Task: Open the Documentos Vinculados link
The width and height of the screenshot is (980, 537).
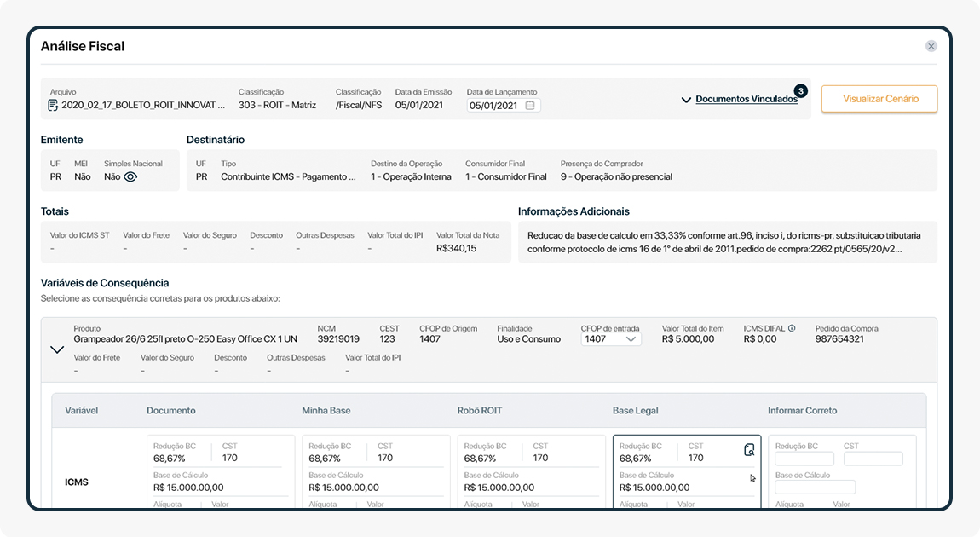Action: click(747, 99)
